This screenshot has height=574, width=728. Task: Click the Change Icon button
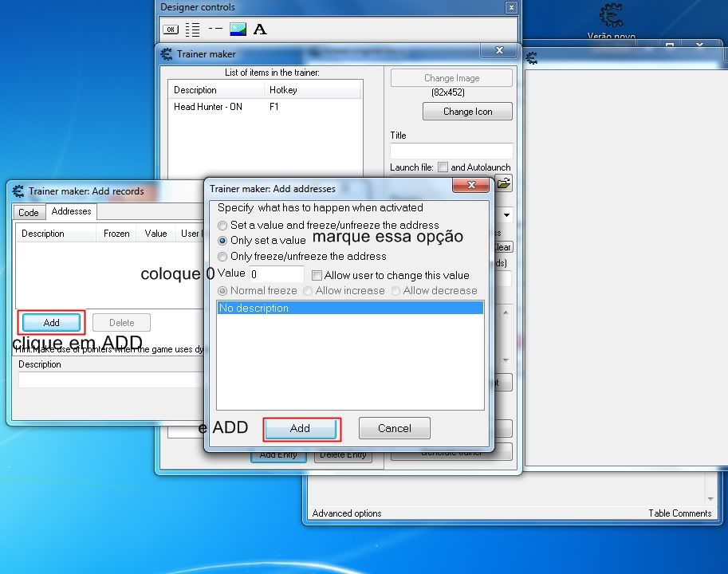click(467, 112)
